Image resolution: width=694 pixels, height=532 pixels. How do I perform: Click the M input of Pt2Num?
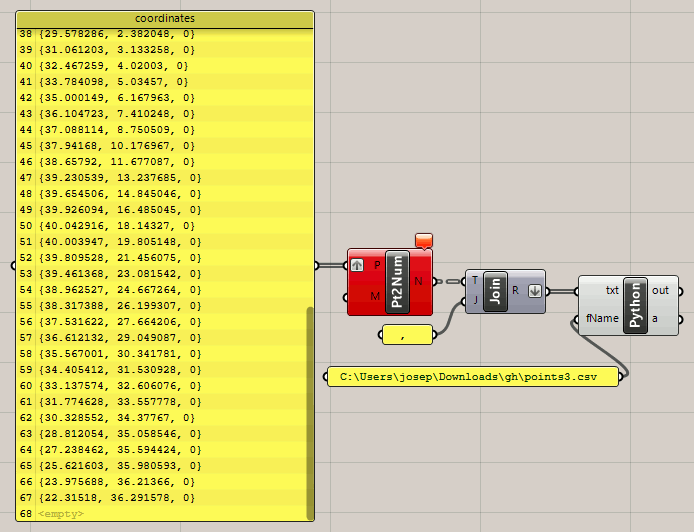pyautogui.click(x=375, y=296)
